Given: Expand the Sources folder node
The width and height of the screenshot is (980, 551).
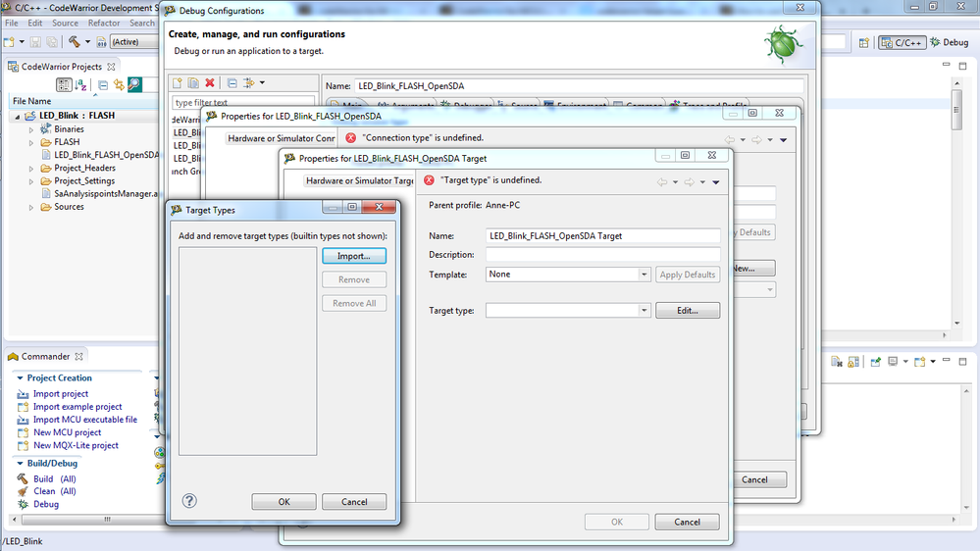Looking at the screenshot, I should pos(31,207).
